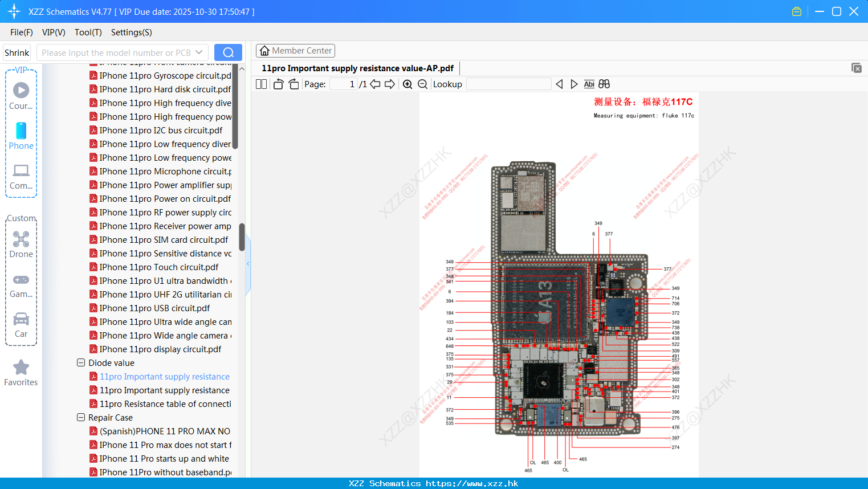Viewport: 868px width, 489px height.
Task: Open the Courses sidebar icon
Action: (x=21, y=96)
